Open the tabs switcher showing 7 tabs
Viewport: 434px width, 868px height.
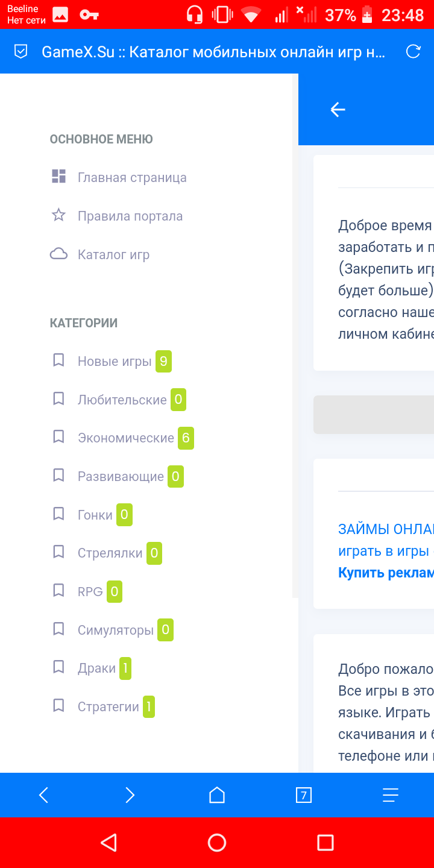click(x=303, y=795)
